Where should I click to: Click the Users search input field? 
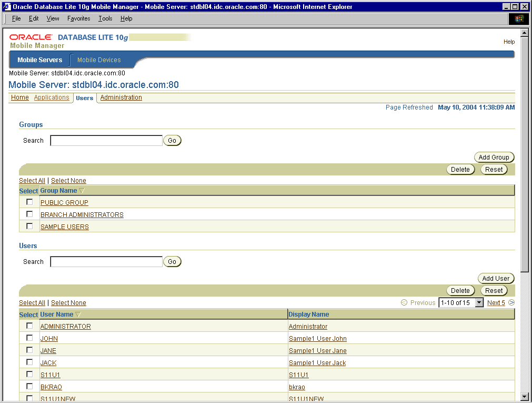(106, 262)
